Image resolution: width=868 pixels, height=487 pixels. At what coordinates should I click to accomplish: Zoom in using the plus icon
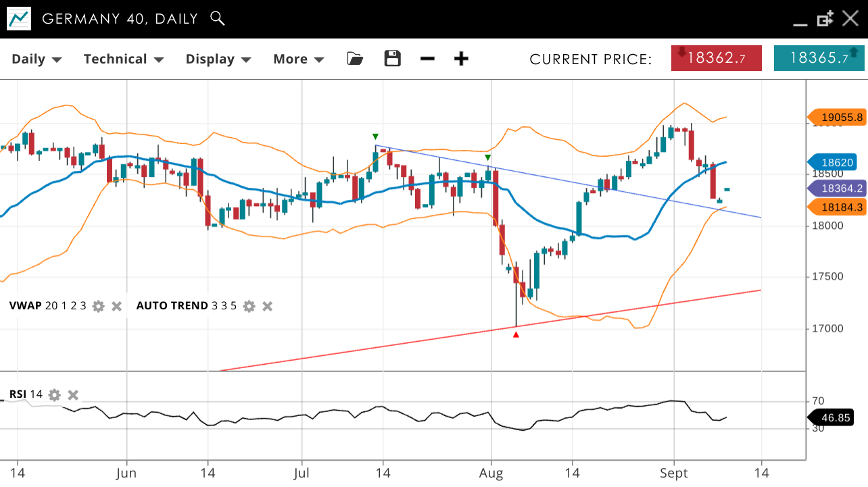pyautogui.click(x=461, y=59)
